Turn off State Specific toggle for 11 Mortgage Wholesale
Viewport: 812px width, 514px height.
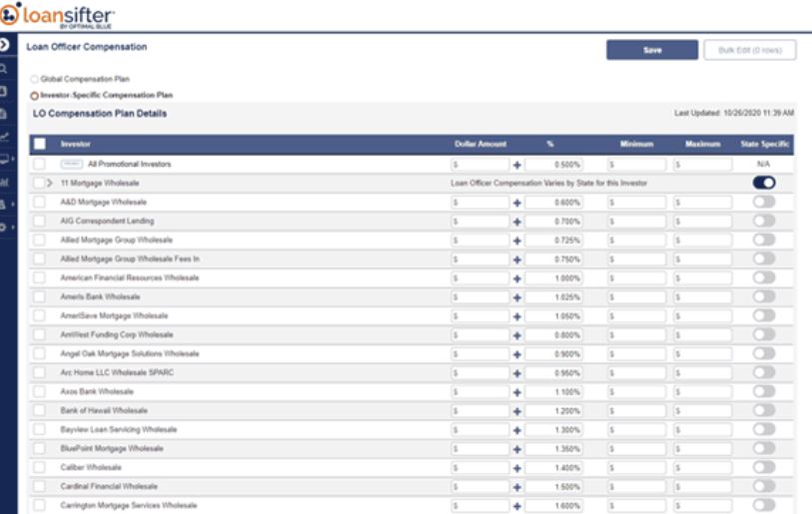pos(764,183)
